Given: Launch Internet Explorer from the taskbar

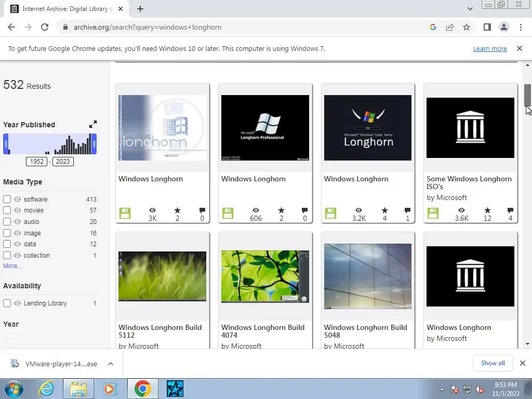Looking at the screenshot, I should [x=46, y=389].
